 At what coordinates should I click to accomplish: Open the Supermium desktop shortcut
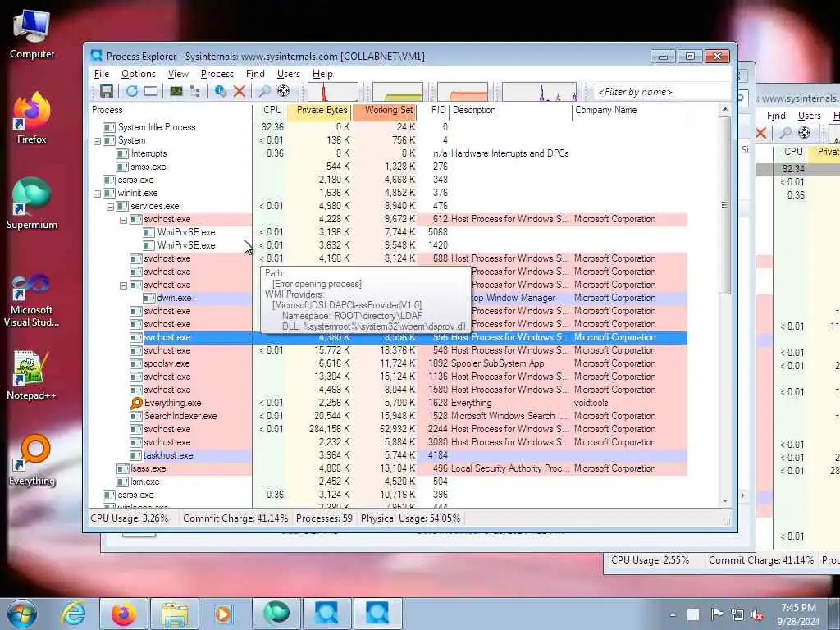coord(32,203)
